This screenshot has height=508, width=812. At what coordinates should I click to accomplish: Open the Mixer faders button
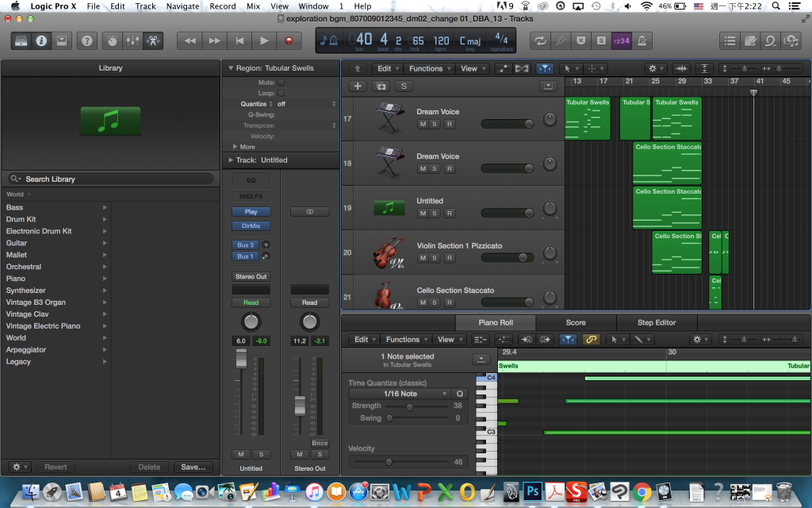132,40
